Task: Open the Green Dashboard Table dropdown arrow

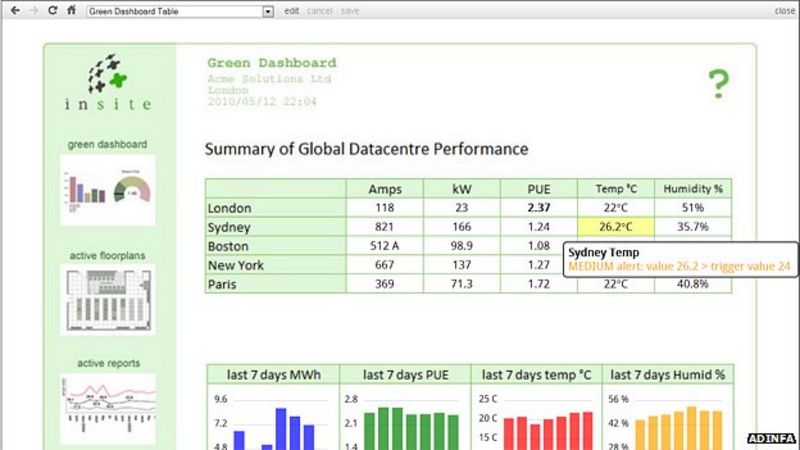Action: [267, 11]
